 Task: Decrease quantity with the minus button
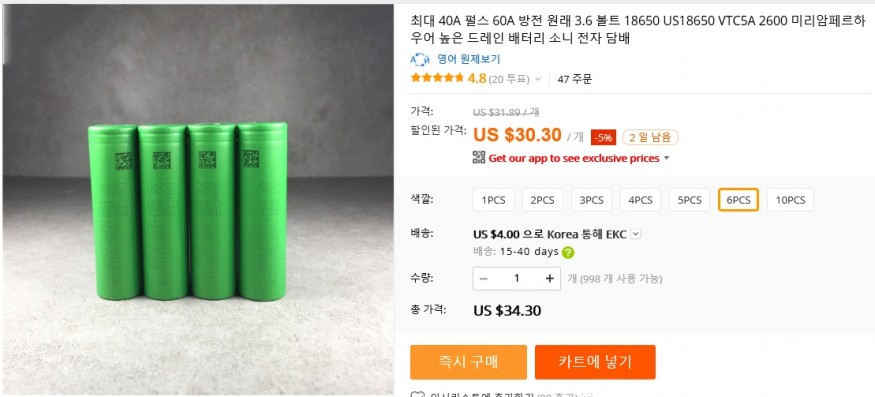point(484,279)
